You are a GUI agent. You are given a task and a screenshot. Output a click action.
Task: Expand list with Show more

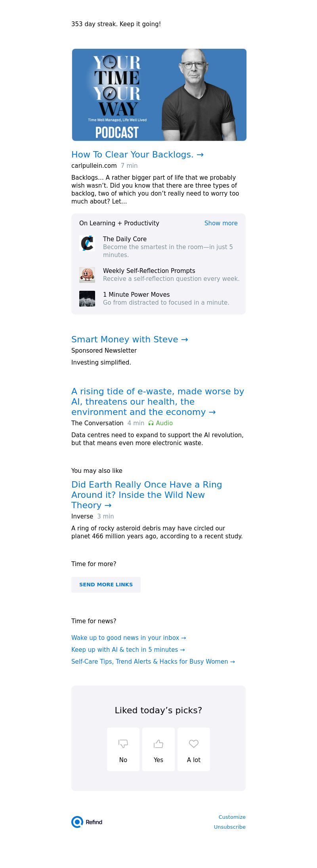tap(221, 223)
